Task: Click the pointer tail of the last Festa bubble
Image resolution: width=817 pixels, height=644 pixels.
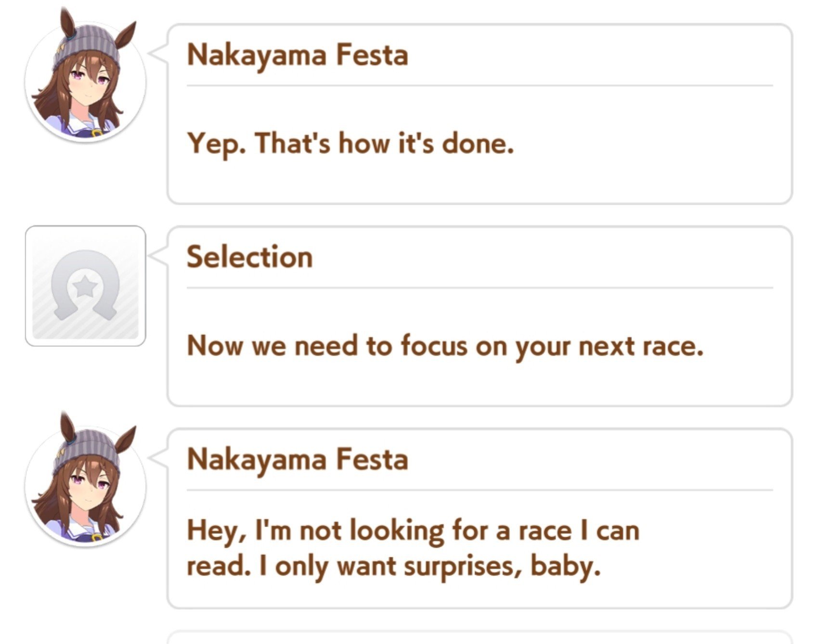Action: (158, 458)
